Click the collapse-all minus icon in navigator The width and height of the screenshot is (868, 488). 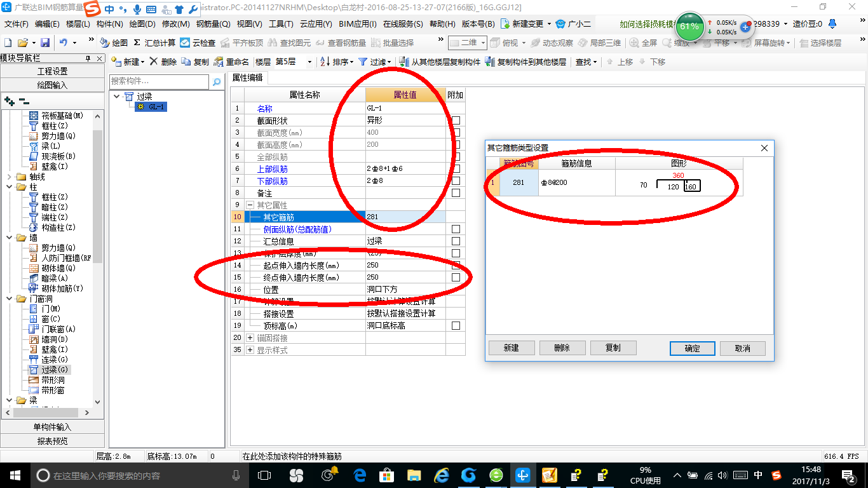coord(24,100)
